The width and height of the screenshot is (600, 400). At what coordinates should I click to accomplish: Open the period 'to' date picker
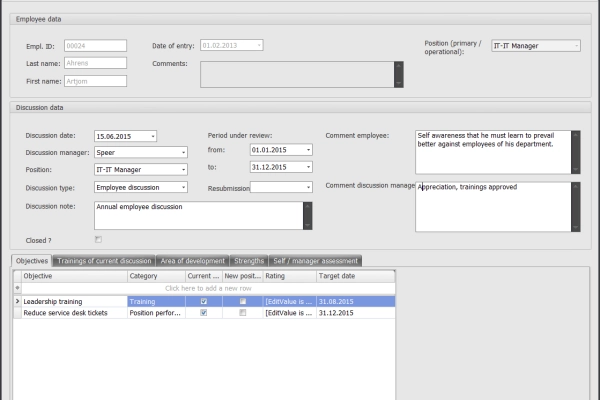tap(308, 167)
